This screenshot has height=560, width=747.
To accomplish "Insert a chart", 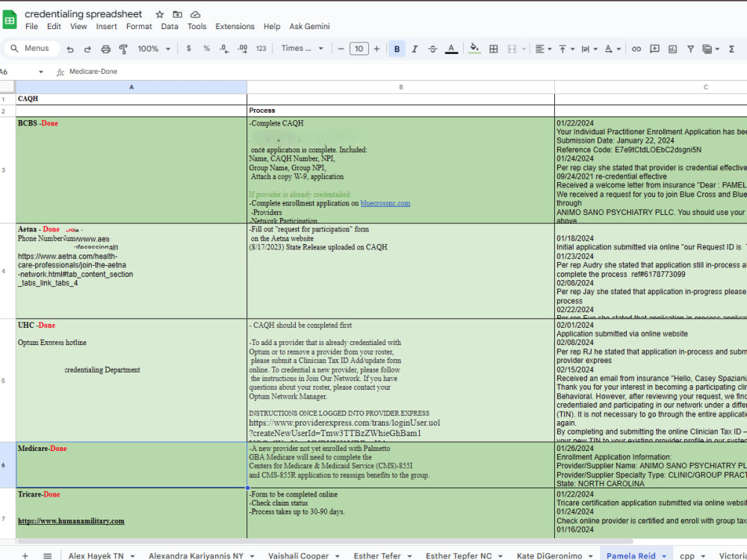I will pyautogui.click(x=672, y=49).
